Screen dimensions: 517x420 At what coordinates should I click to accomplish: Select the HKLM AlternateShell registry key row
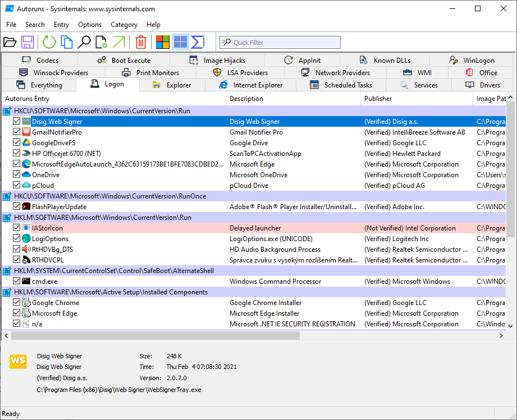(254, 271)
